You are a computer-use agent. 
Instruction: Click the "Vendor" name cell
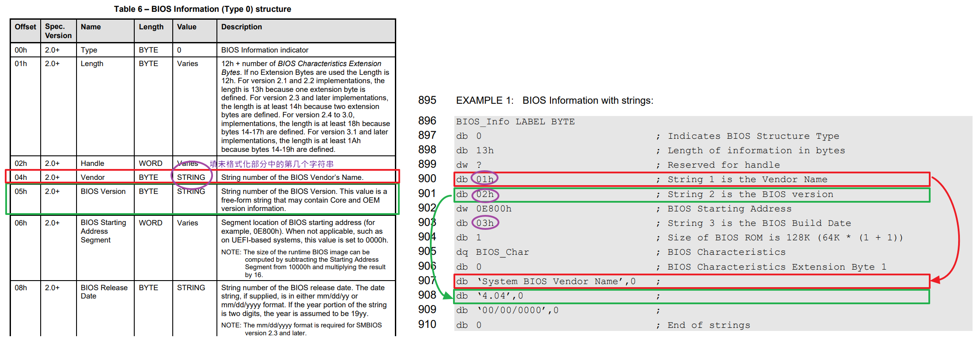[x=92, y=177]
